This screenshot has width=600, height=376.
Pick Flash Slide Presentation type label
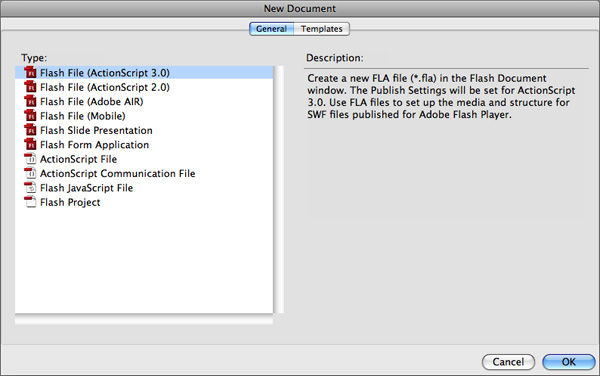coord(96,130)
